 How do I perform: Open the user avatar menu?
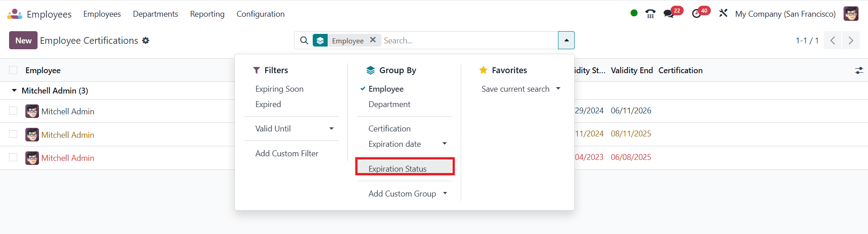click(x=851, y=14)
